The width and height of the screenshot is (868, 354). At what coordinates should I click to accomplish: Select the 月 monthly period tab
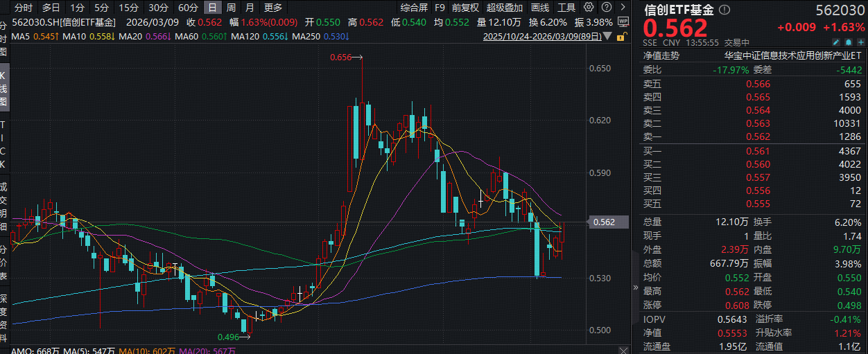(x=250, y=8)
